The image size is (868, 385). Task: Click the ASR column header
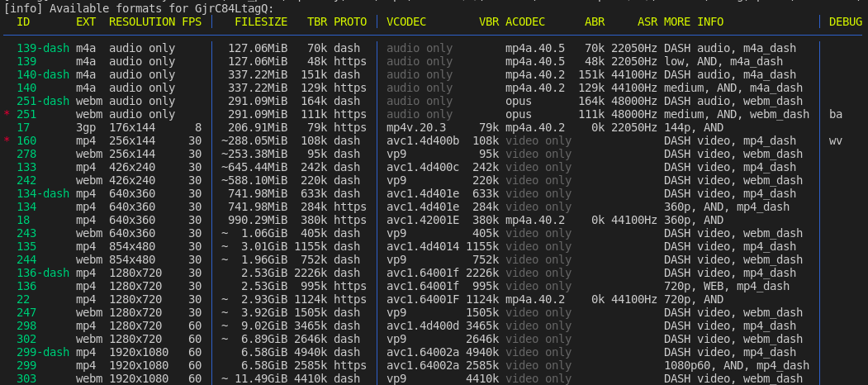(x=647, y=21)
